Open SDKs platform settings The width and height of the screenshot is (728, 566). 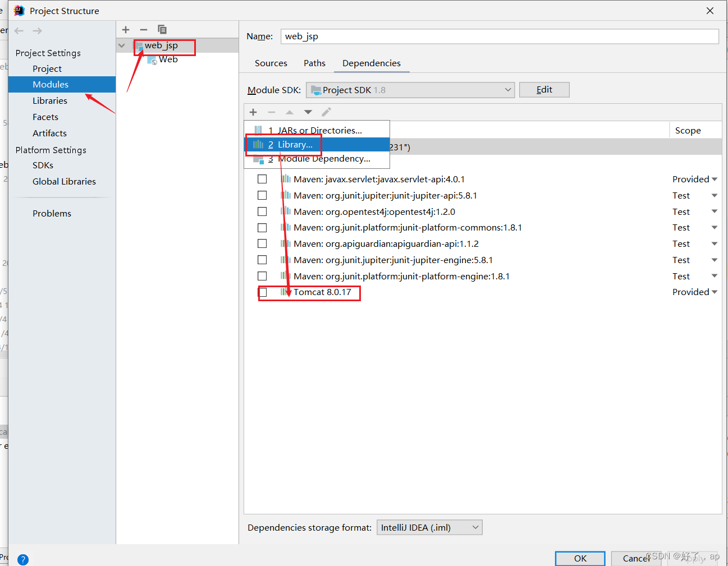(43, 165)
